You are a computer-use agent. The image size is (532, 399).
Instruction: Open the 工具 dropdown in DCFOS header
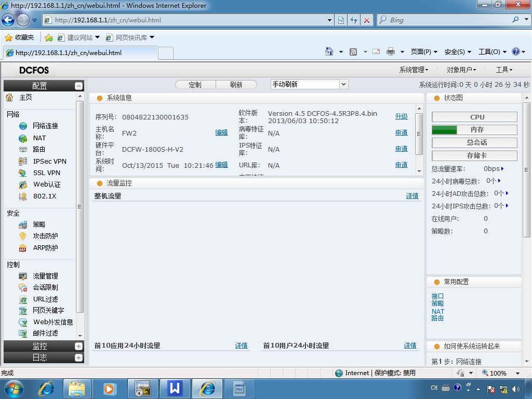click(x=504, y=70)
